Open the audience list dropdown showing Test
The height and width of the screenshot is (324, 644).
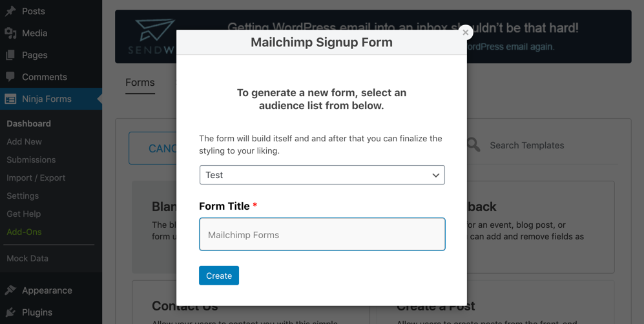(x=322, y=175)
